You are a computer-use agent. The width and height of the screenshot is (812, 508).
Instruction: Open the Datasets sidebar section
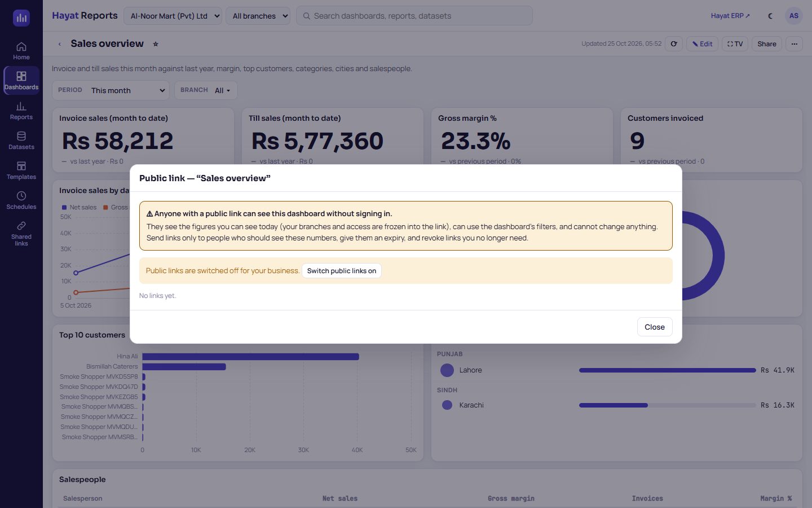point(21,141)
